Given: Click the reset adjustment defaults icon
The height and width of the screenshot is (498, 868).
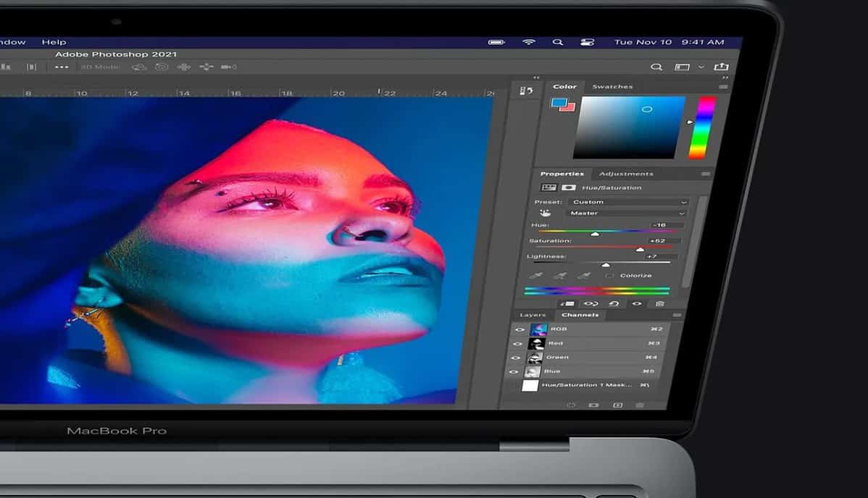Looking at the screenshot, I should [614, 303].
